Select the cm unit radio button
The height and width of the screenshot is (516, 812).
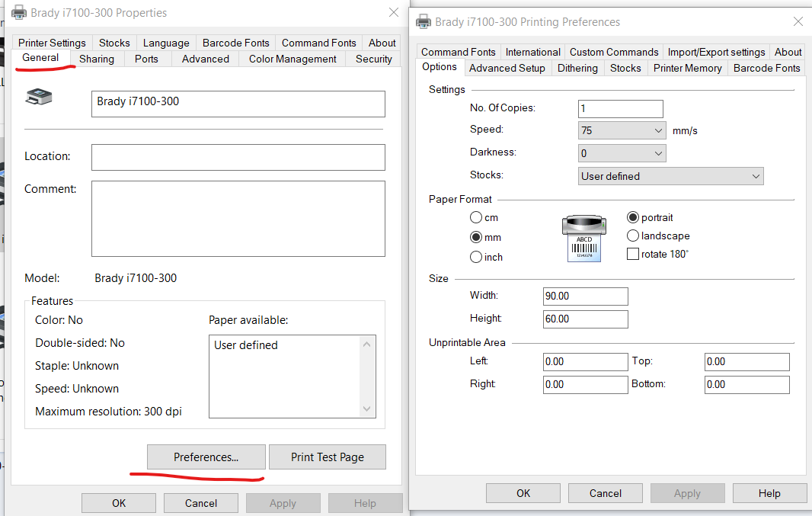pyautogui.click(x=476, y=217)
